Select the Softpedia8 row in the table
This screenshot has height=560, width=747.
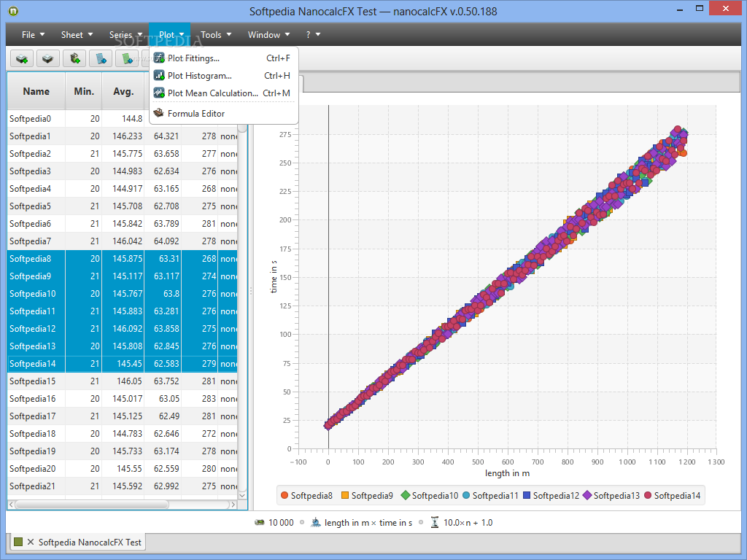pos(123,259)
